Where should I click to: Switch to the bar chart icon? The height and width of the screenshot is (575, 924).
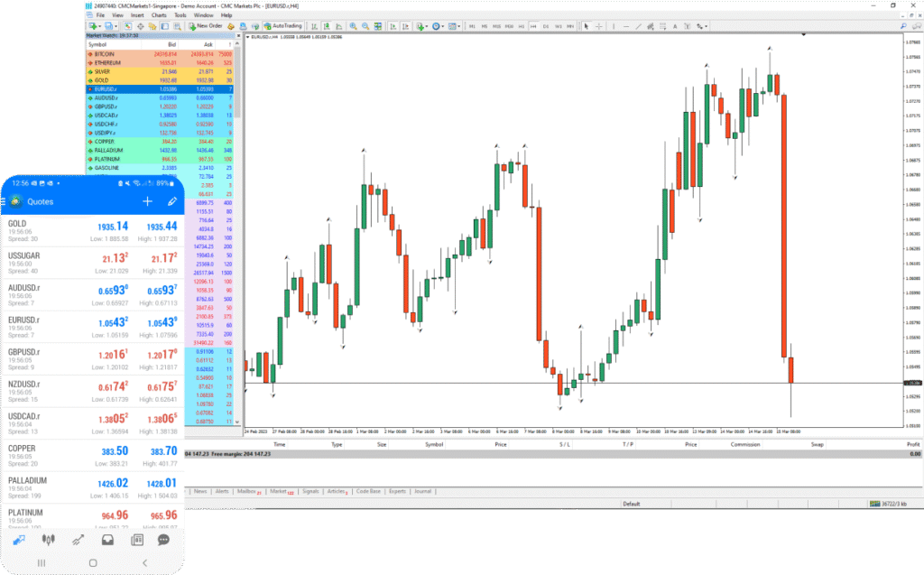coord(314,26)
